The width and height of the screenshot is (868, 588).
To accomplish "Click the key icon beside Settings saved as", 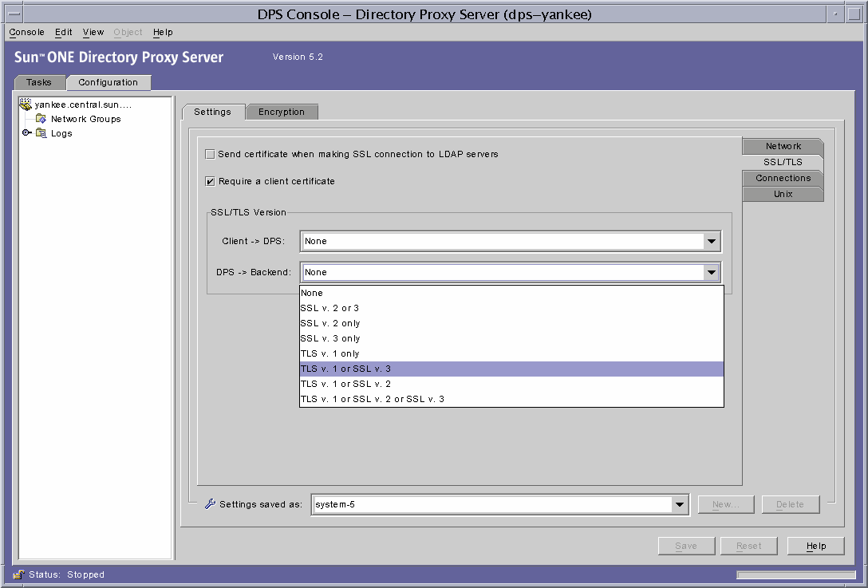I will coord(209,504).
